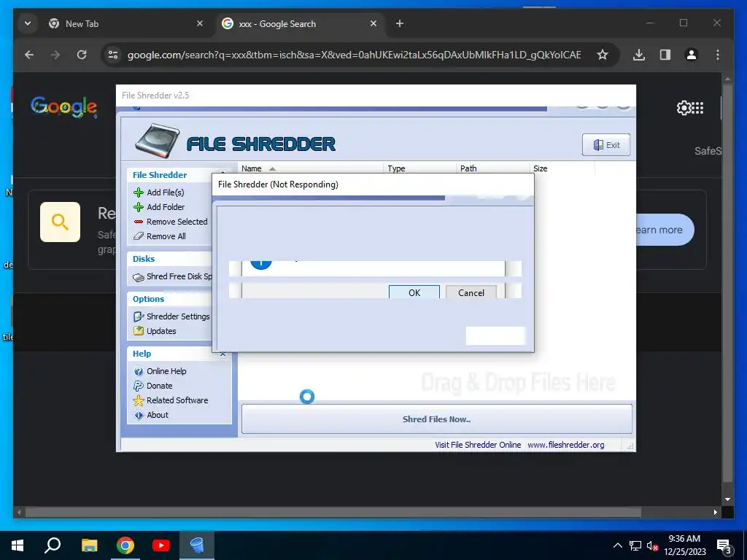Click the network tray icon
747x560 pixels.
635,545
